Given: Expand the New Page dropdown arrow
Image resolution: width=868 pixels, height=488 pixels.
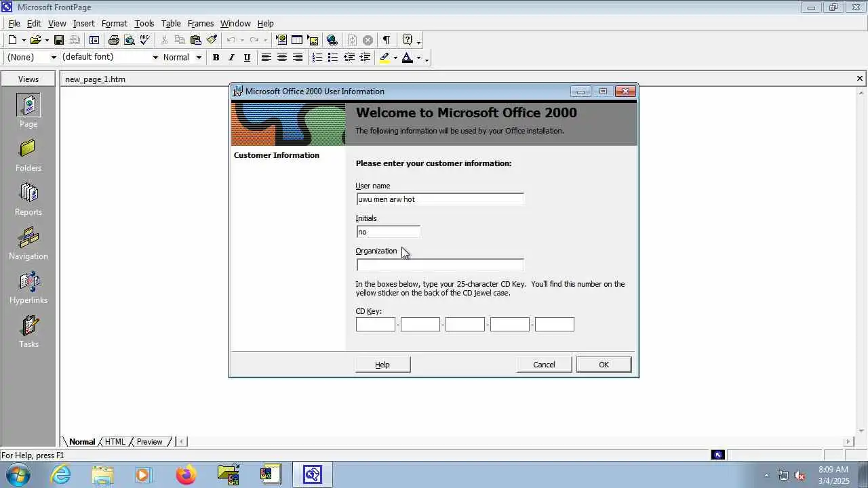Looking at the screenshot, I should point(24,41).
